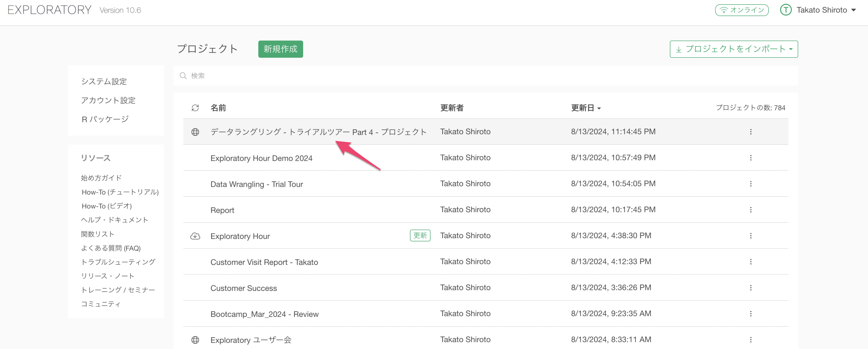
Task: Open Bootcamp_Mar_2024 - Review project
Action: point(264,314)
